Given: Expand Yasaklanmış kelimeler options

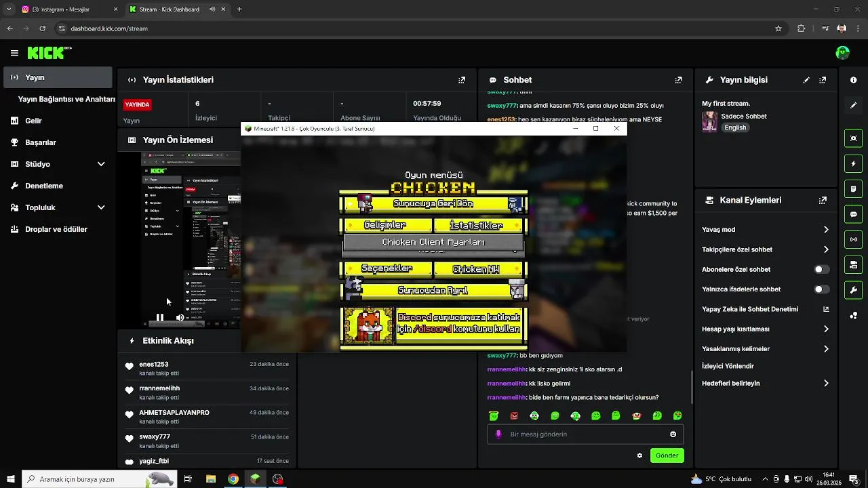Looking at the screenshot, I should point(826,349).
